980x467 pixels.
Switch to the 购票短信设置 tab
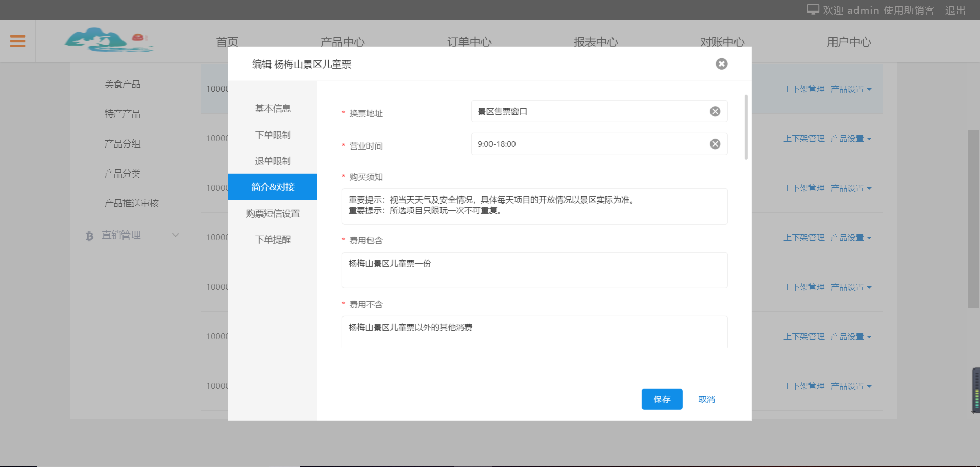pos(273,213)
